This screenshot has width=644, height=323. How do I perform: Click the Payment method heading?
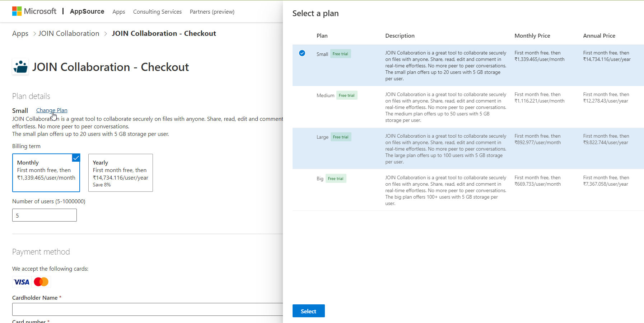point(41,252)
